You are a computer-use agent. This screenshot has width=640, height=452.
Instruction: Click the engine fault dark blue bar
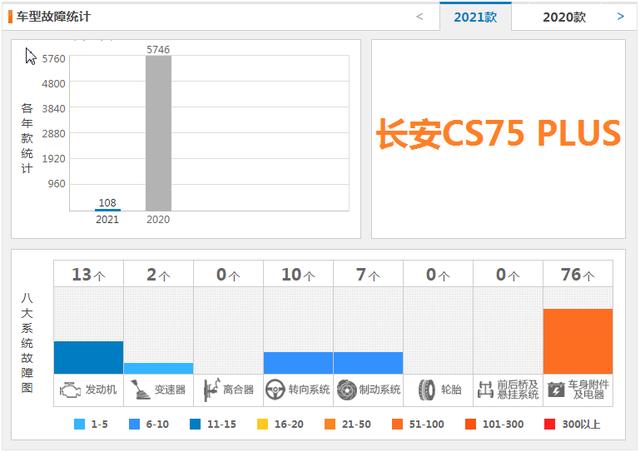(89, 357)
